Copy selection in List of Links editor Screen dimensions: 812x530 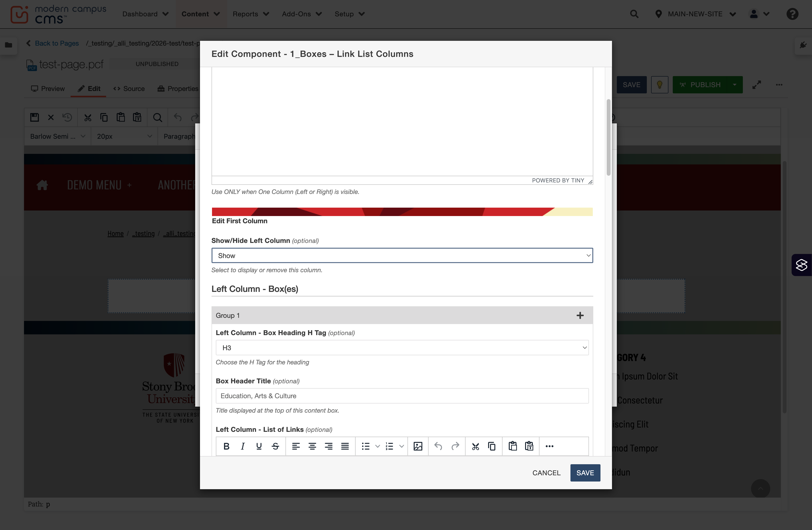click(492, 446)
